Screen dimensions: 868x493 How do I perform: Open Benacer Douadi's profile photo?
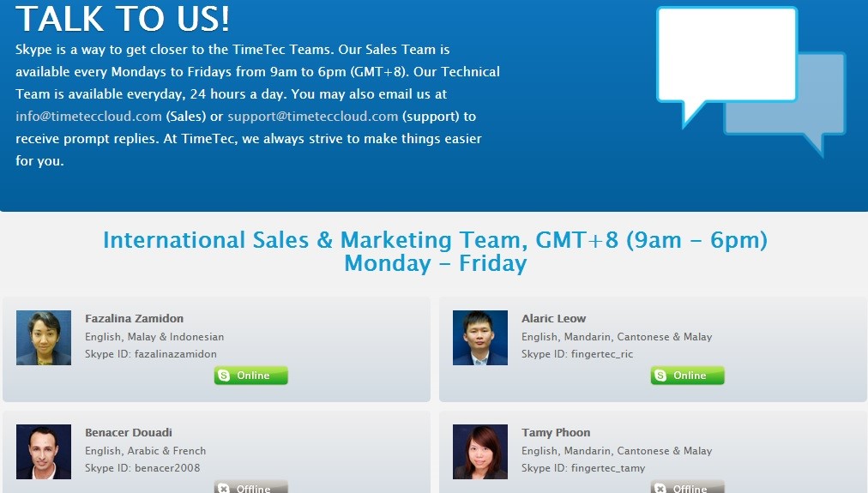pos(44,452)
